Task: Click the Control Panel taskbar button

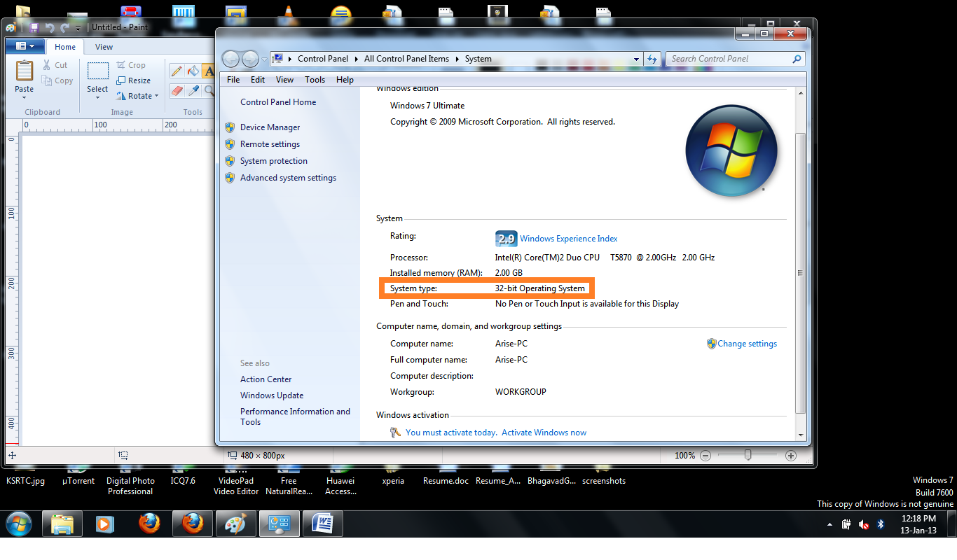Action: tap(280, 524)
